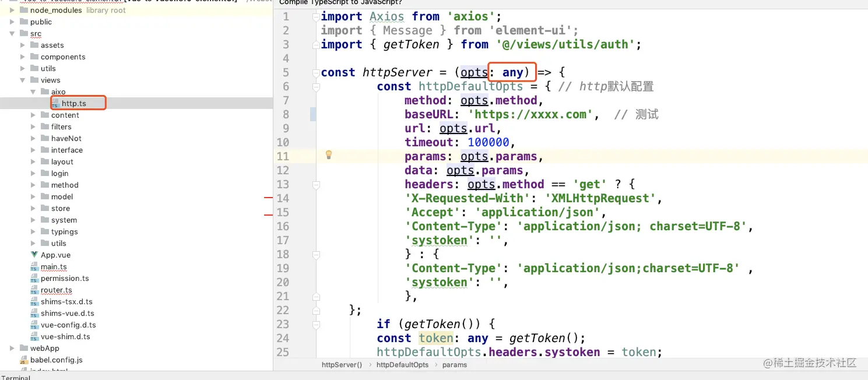
Task: Expand the node_modules folder
Action: tap(12, 10)
